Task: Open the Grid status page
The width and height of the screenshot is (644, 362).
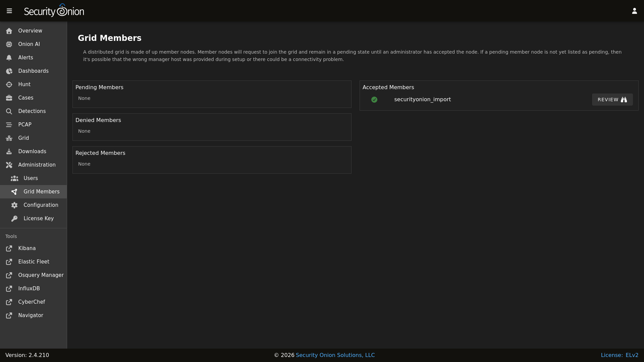Action: click(x=23, y=138)
